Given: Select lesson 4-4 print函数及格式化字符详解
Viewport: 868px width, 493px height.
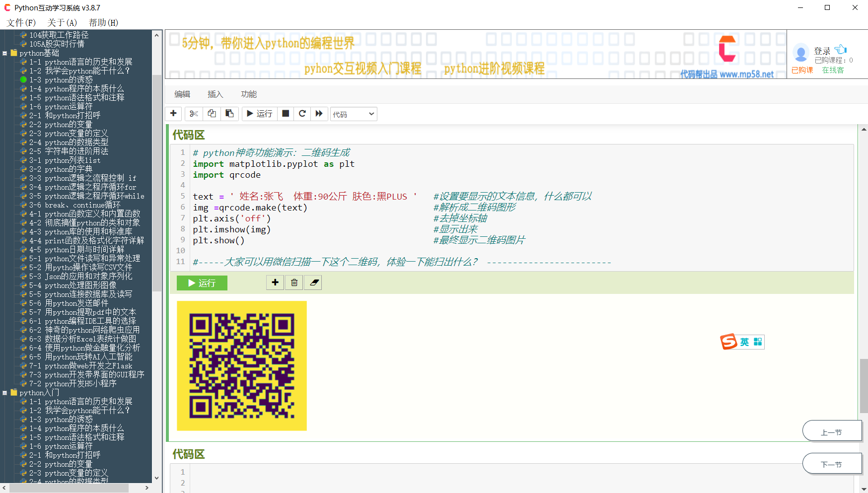Looking at the screenshot, I should (86, 240).
